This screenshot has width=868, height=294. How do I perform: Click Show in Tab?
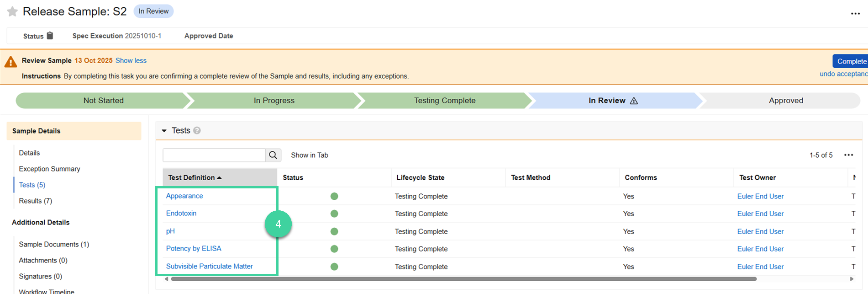point(310,155)
